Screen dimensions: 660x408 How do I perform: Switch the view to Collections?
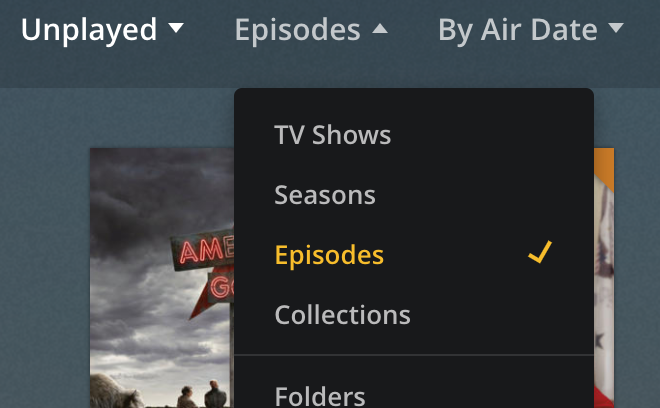pyautogui.click(x=414, y=315)
